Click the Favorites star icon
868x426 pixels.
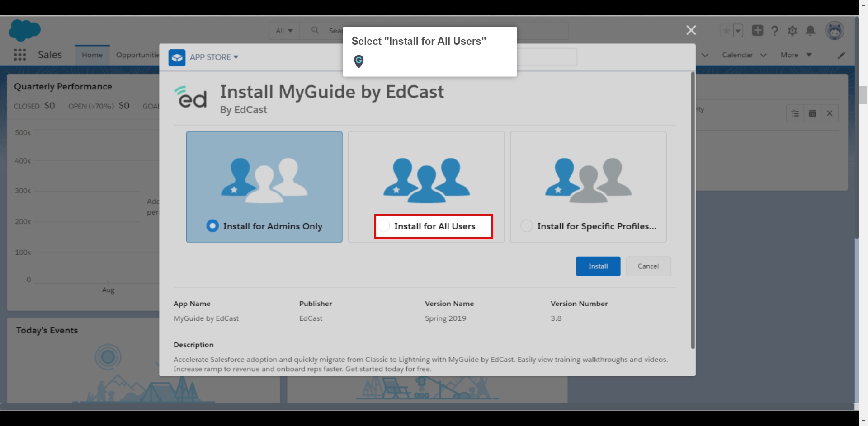(x=726, y=31)
